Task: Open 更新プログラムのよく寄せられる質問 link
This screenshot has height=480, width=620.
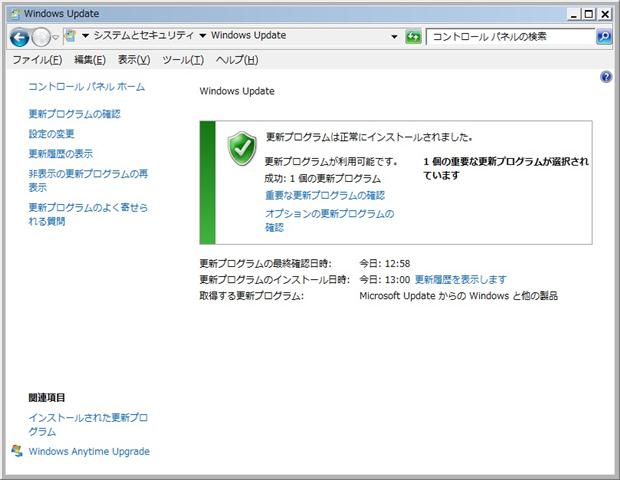Action: tap(88, 214)
